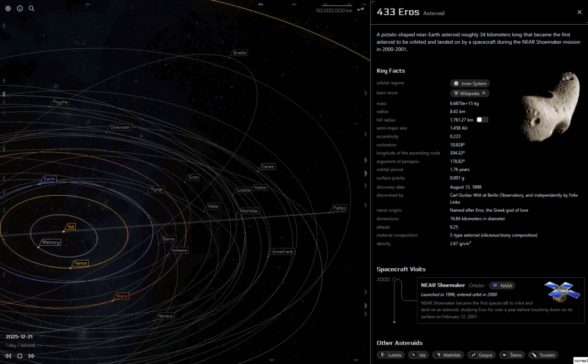The image size is (588, 364).
Task: Click the '433 Eros' panel title
Action: (x=398, y=12)
